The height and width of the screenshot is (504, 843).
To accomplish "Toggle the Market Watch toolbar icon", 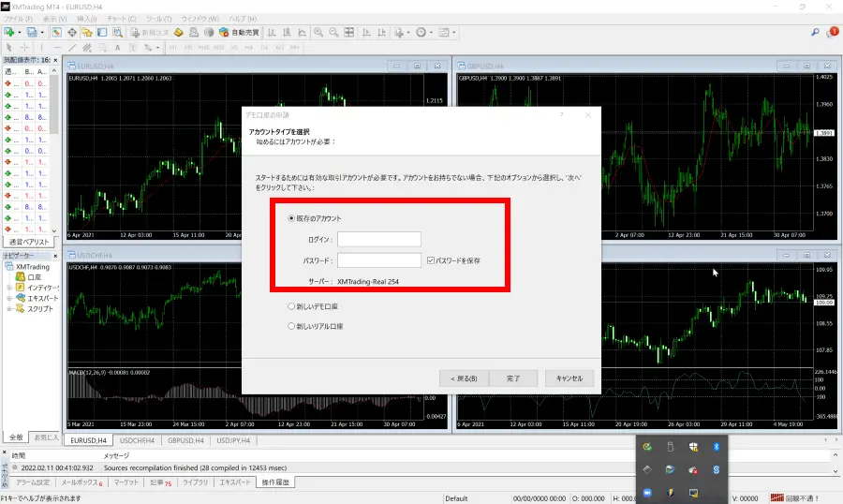I will click(56, 32).
